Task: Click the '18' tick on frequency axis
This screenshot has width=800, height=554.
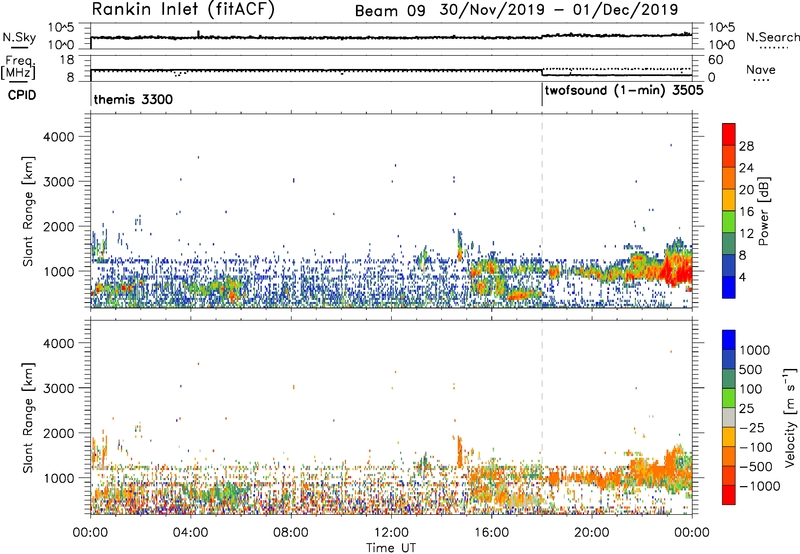Action: (x=67, y=60)
